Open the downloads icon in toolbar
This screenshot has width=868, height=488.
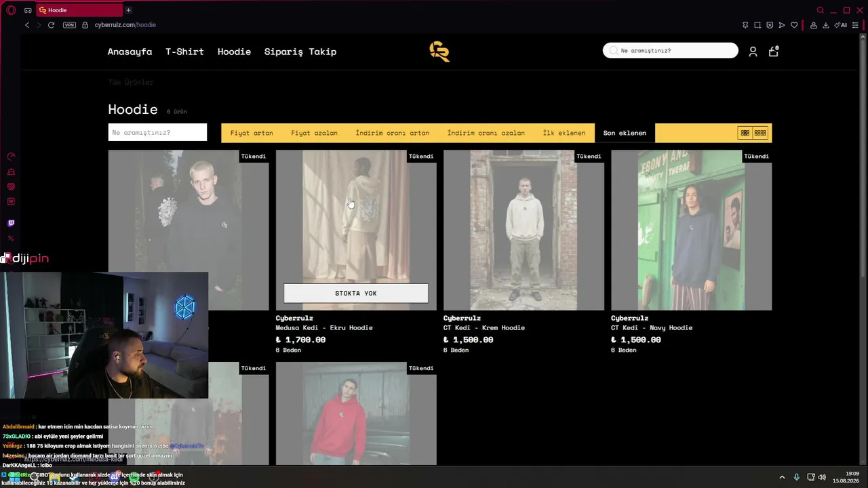coord(825,25)
